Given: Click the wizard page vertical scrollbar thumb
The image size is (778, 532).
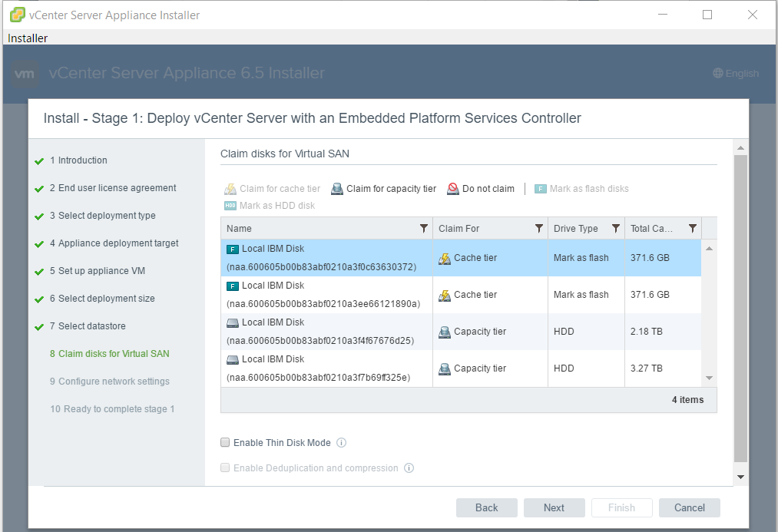Looking at the screenshot, I should click(740, 309).
